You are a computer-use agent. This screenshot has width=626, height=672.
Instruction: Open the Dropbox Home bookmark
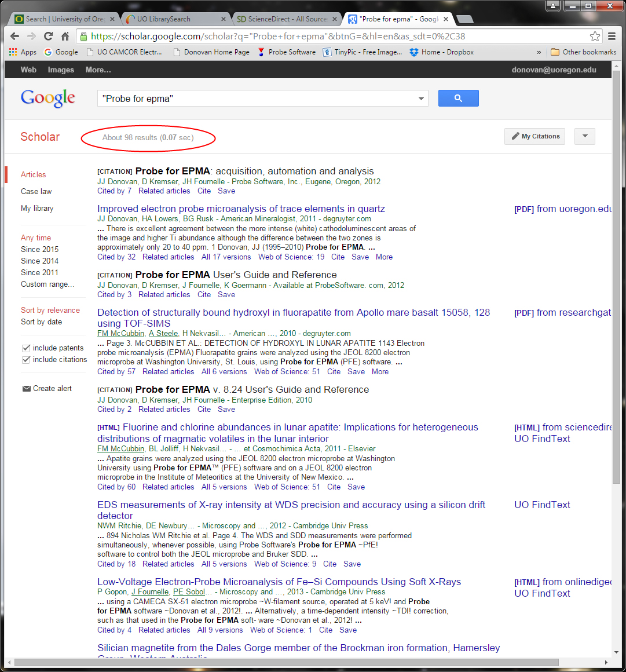441,52
